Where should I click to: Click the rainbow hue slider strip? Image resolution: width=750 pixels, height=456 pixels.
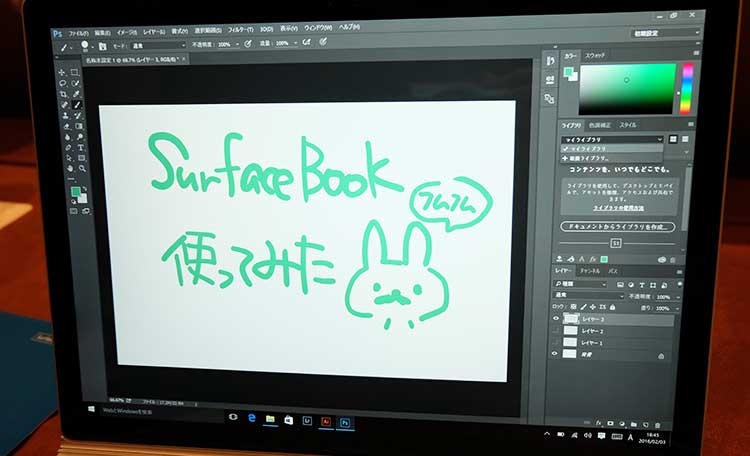(686, 89)
